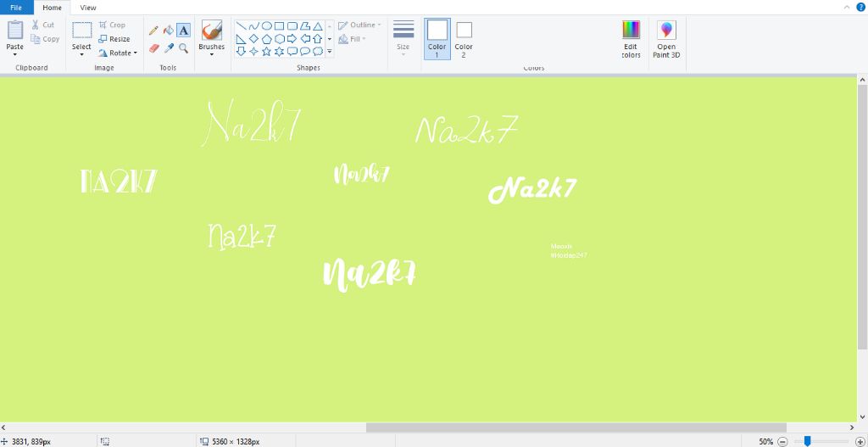
Task: Open the Paste dropdown arrow
Action: (x=15, y=54)
